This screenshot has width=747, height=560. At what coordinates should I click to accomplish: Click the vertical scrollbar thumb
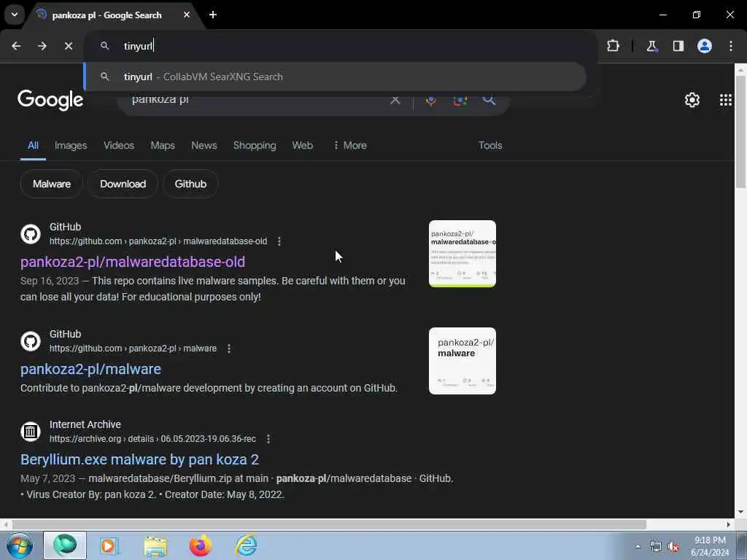coord(740,132)
